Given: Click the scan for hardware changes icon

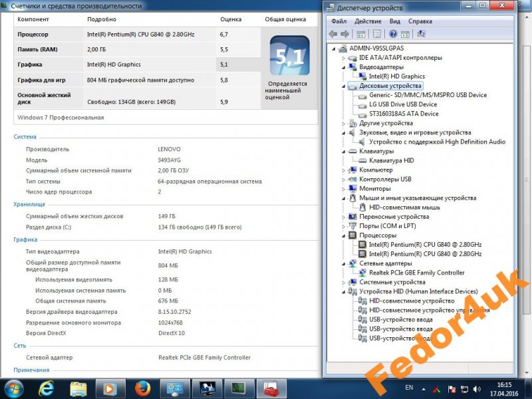Looking at the screenshot, I should [x=421, y=34].
